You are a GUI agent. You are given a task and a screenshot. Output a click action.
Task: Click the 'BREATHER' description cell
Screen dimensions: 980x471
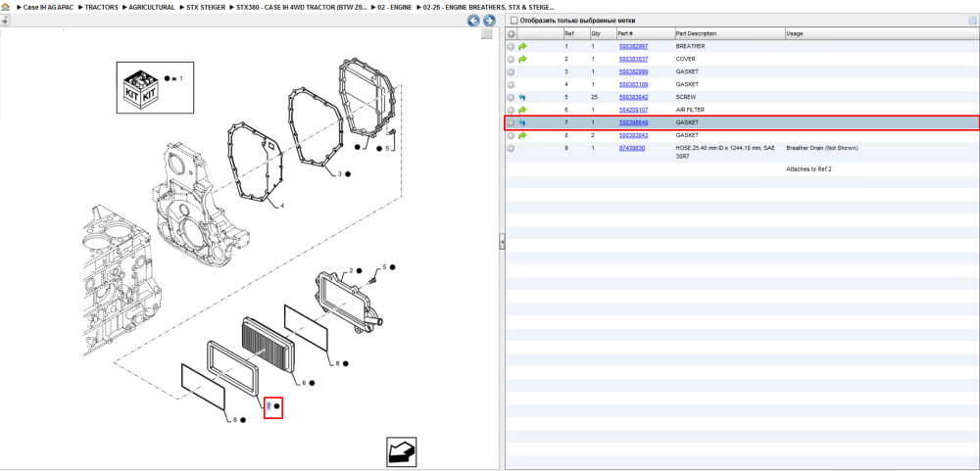click(x=690, y=46)
